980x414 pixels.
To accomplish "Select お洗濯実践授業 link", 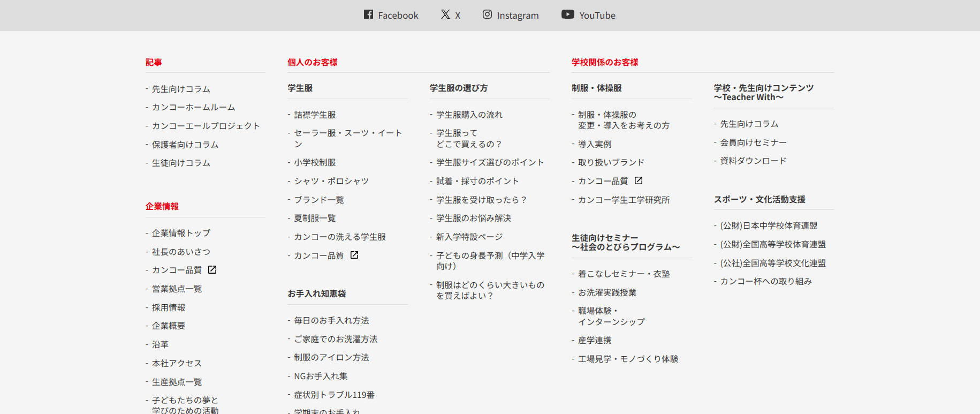I will pos(607,292).
